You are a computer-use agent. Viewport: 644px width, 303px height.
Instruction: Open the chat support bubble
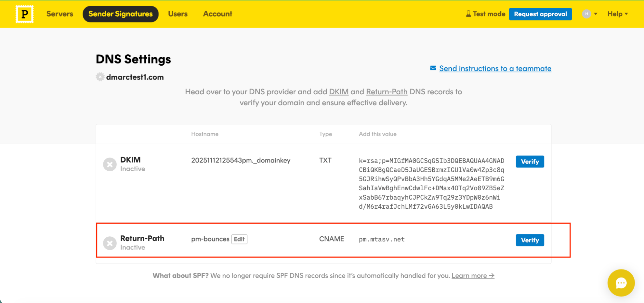pos(621,283)
